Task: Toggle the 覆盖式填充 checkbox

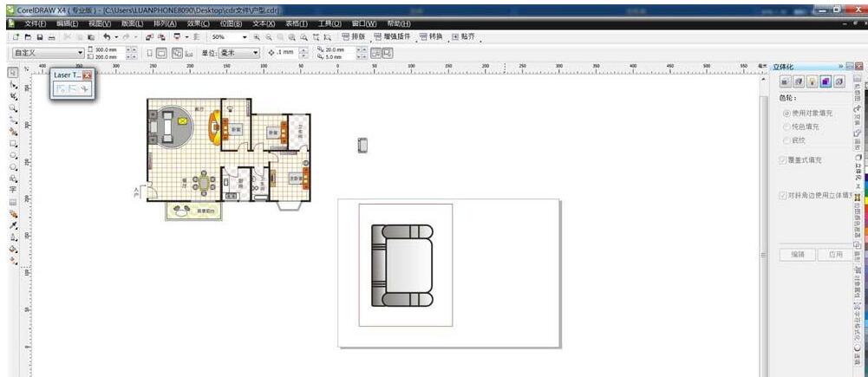Action: [784, 160]
